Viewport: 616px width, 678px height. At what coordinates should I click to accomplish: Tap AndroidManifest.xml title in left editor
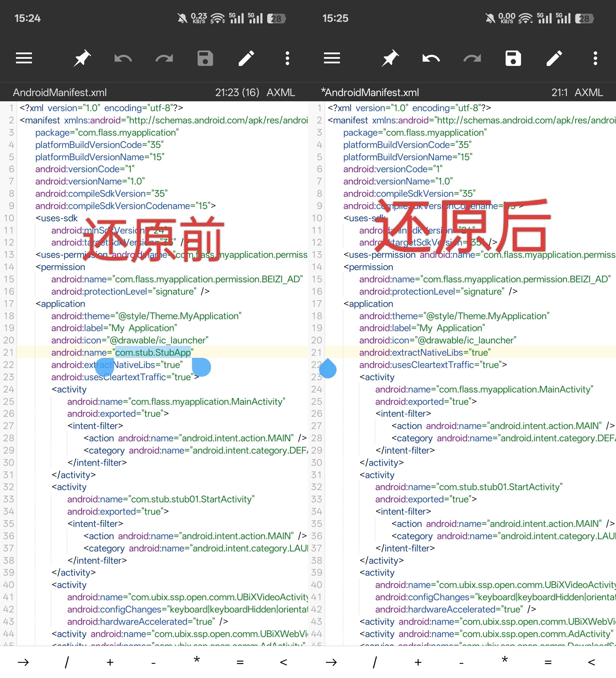click(x=60, y=92)
